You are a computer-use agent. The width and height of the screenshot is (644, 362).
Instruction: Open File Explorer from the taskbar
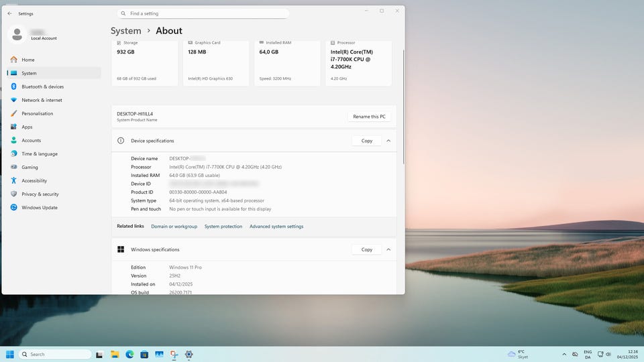[x=115, y=354]
